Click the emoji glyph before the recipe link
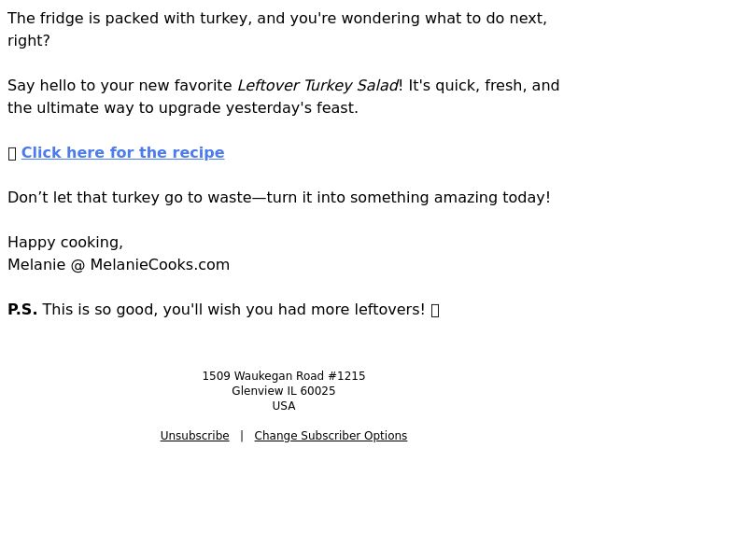 pos(12,153)
